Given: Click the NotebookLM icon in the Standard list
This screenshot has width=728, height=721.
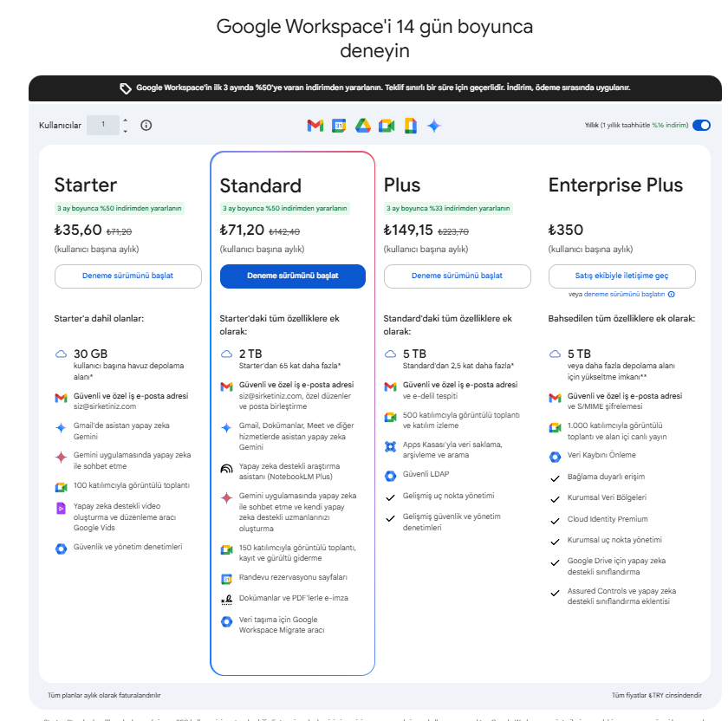Looking at the screenshot, I should pyautogui.click(x=226, y=469).
